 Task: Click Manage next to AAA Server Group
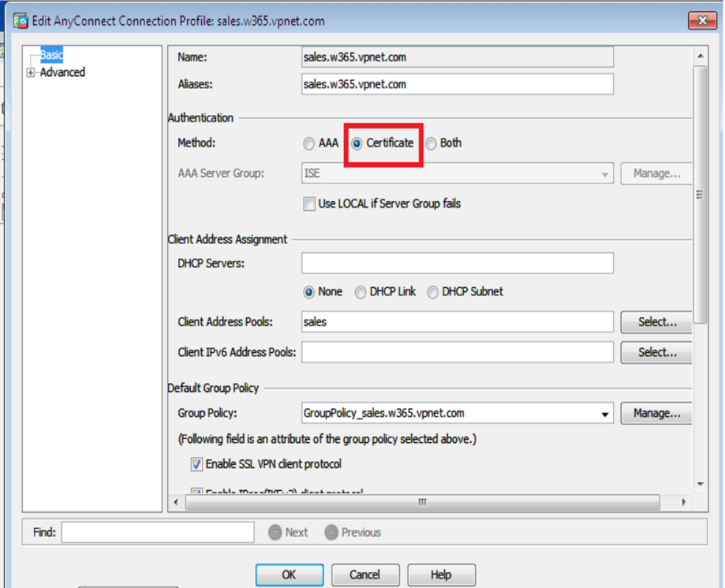pos(656,173)
